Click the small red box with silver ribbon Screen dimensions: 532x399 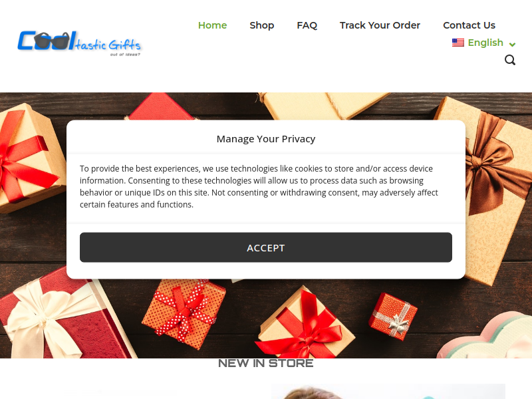pos(393,317)
